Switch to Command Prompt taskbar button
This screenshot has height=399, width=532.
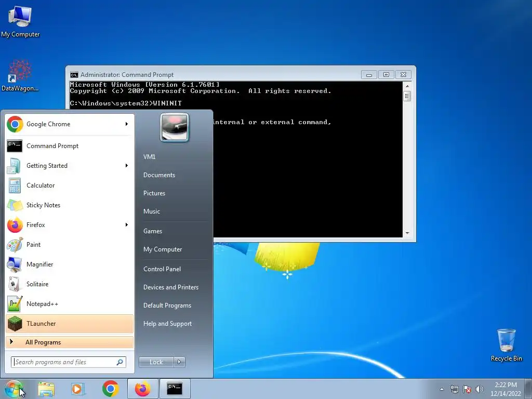[175, 389]
